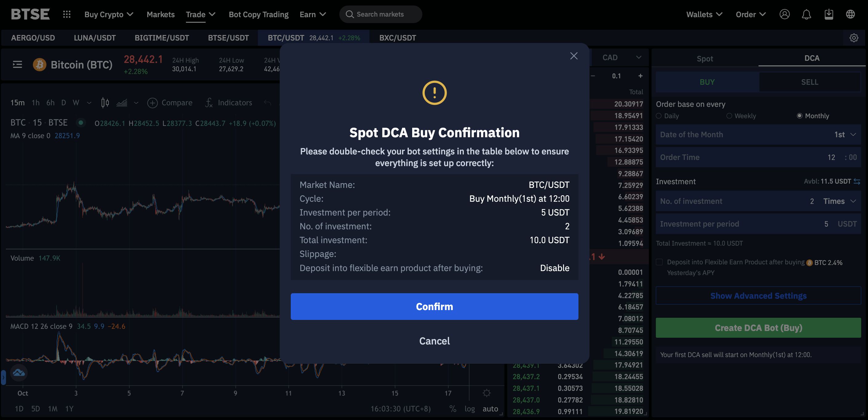Switch to SELL side in DCA panel

809,82
